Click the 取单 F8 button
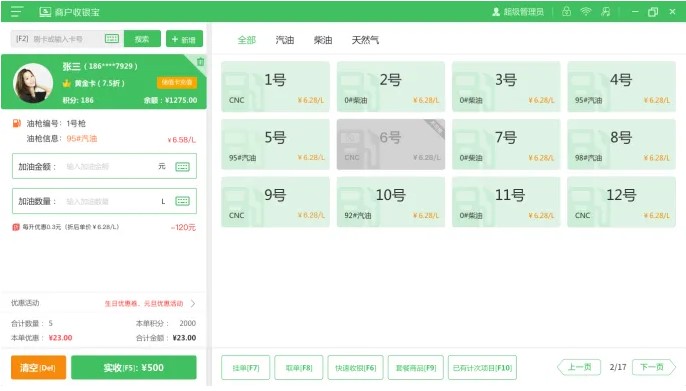This screenshot has height=391, width=686. (299, 368)
